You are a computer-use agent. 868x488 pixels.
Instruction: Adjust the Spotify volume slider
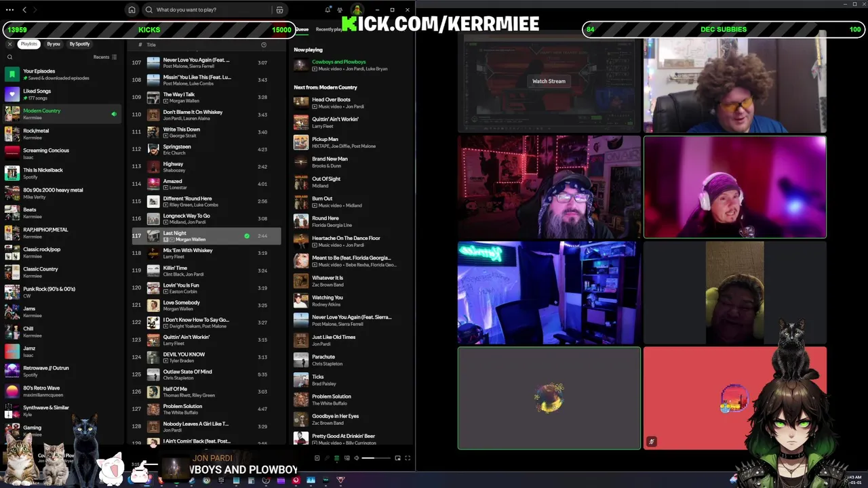pyautogui.click(x=376, y=458)
